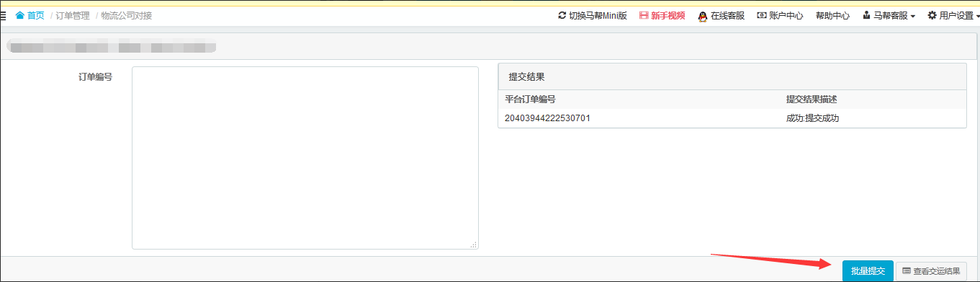Select 物流公司对接 breadcrumb
Screen dimensions: 980x282
click(x=127, y=15)
